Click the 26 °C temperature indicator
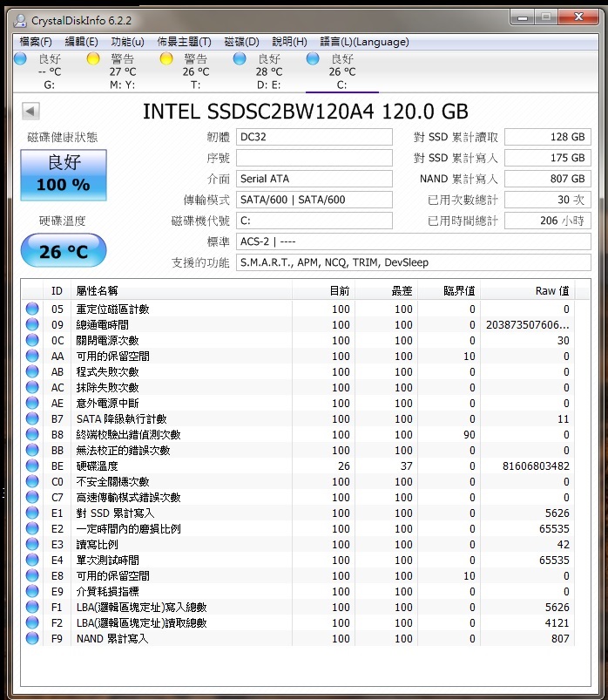The width and height of the screenshot is (608, 700). (64, 251)
